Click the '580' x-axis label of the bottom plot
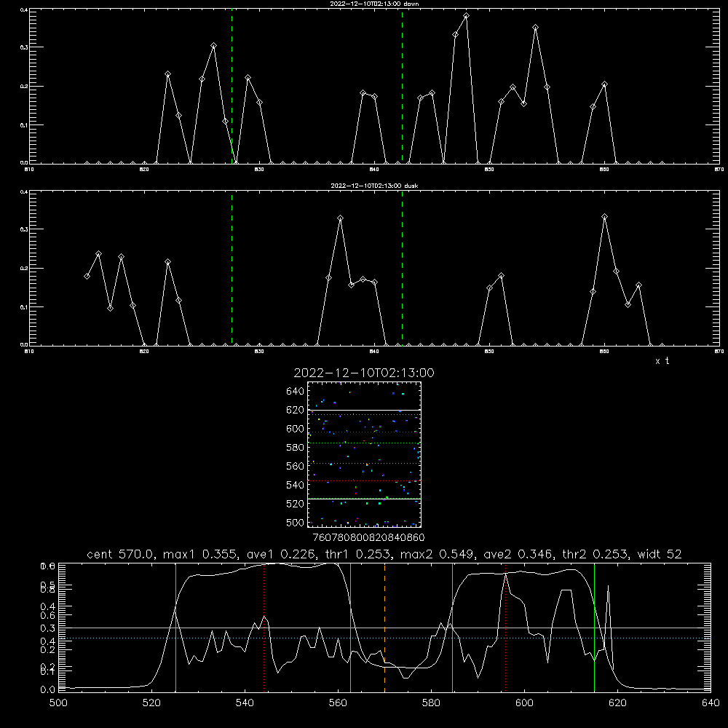Screen dimensions: 728x728 pyautogui.click(x=431, y=703)
